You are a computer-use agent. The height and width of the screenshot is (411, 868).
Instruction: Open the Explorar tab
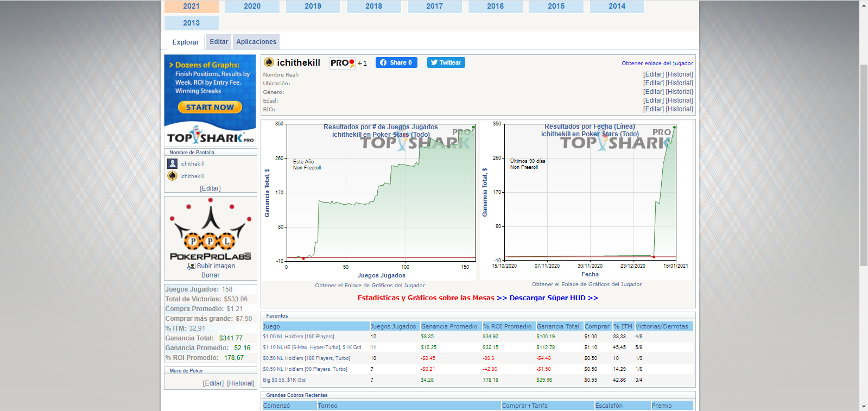pyautogui.click(x=186, y=42)
